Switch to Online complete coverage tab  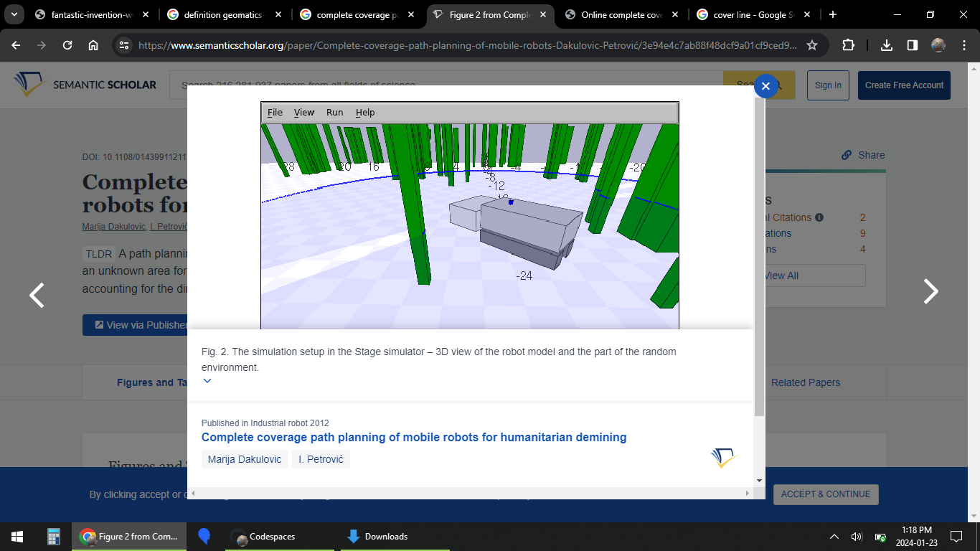tap(622, 14)
